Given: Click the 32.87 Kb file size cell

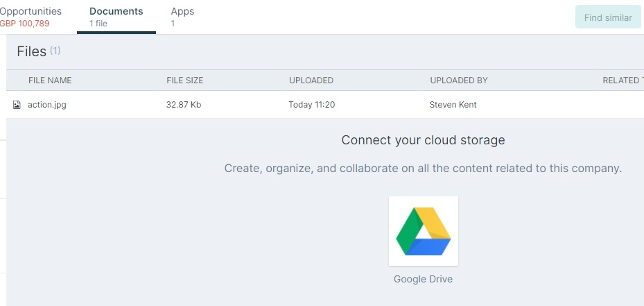Looking at the screenshot, I should pyautogui.click(x=184, y=105).
